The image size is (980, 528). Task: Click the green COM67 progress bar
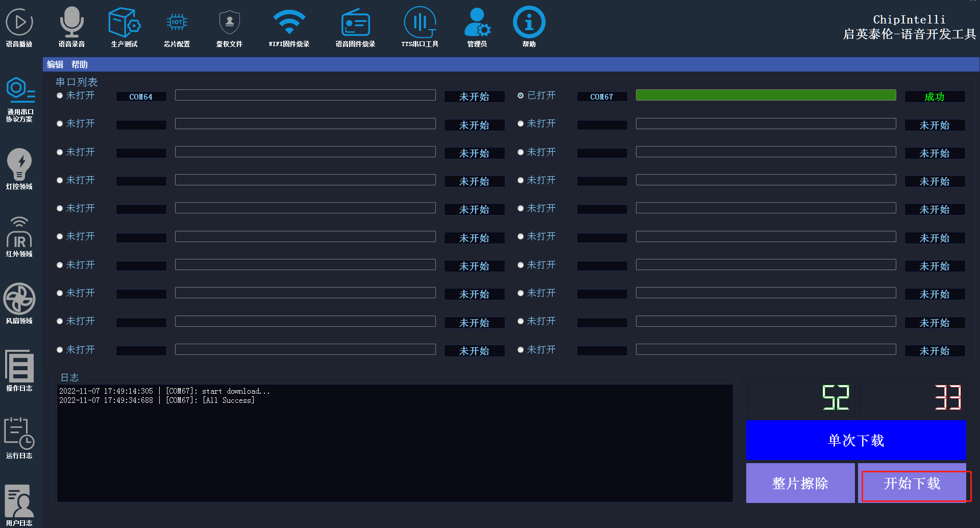pyautogui.click(x=766, y=95)
